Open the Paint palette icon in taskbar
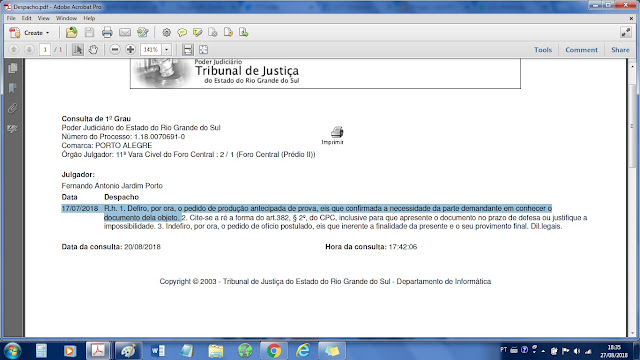 128,351
